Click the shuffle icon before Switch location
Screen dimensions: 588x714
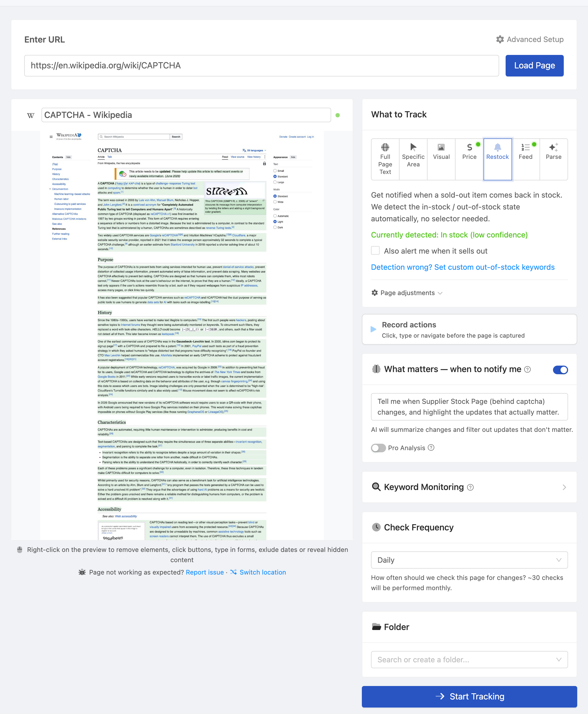[x=233, y=572]
